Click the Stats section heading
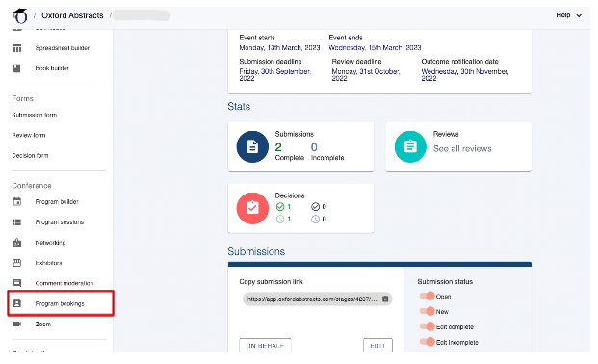 [x=239, y=107]
